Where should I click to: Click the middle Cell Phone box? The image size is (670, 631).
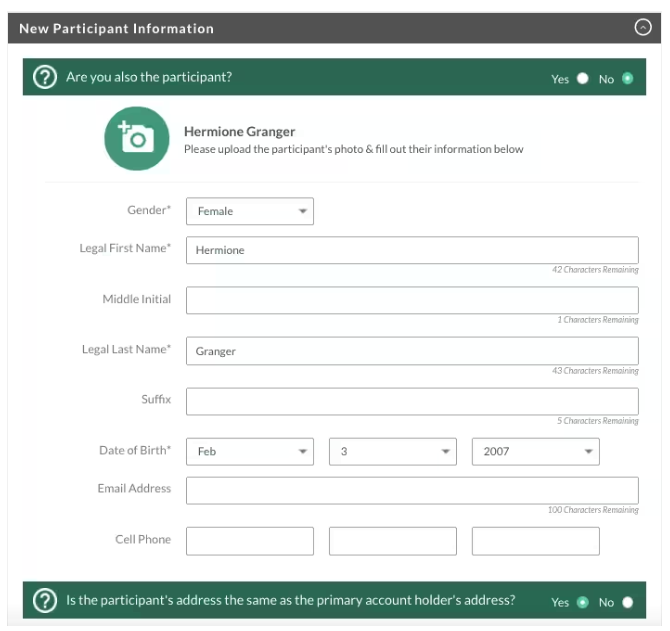[x=392, y=541]
